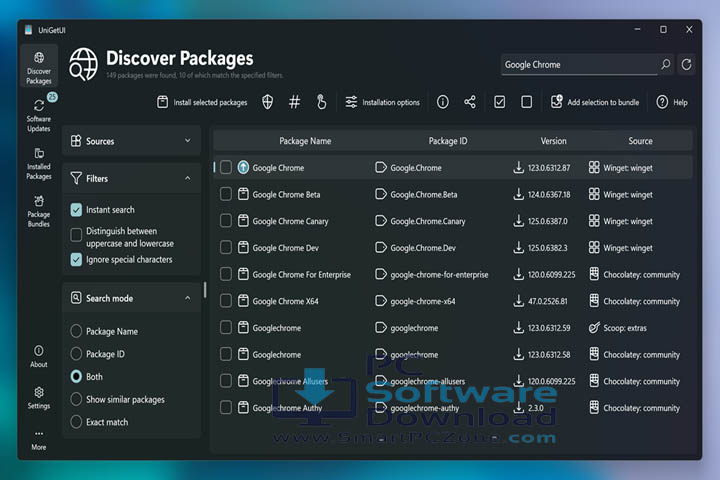Open Installation options
The width and height of the screenshot is (720, 480).
[x=382, y=102]
